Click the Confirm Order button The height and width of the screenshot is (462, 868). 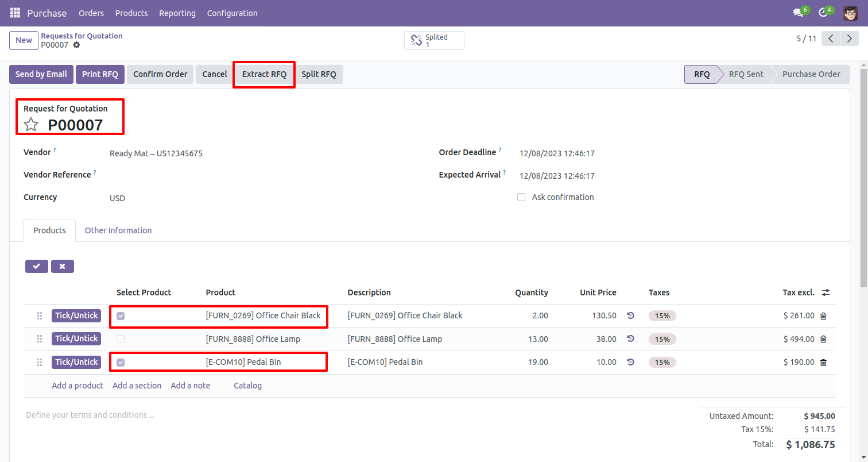click(160, 74)
